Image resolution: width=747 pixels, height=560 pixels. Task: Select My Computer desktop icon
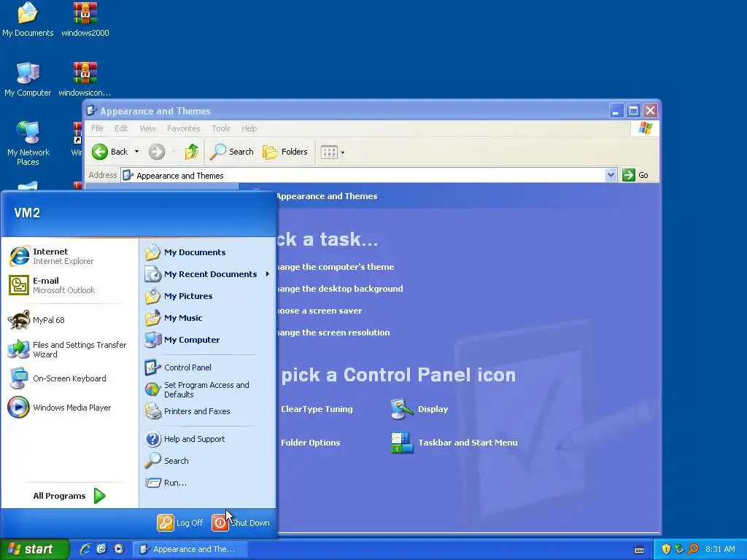[x=28, y=79]
